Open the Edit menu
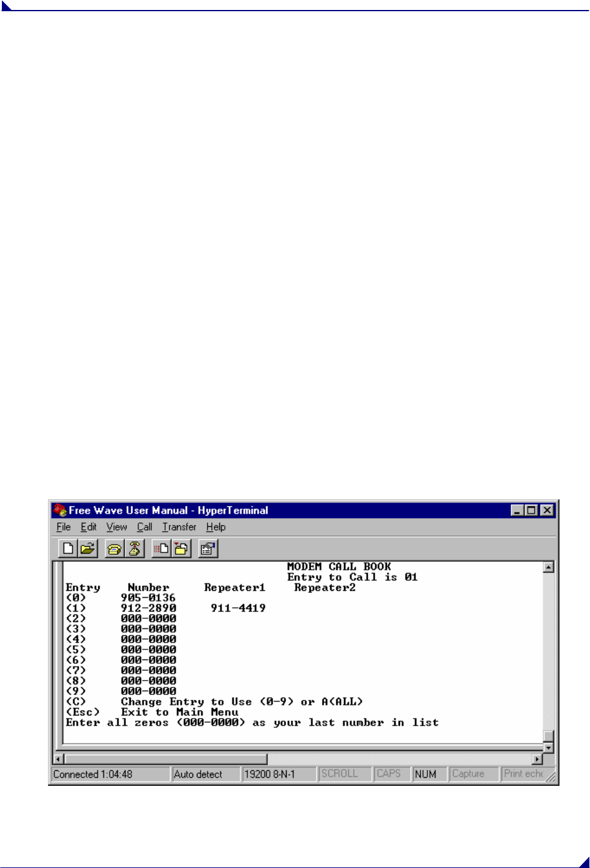 point(88,527)
